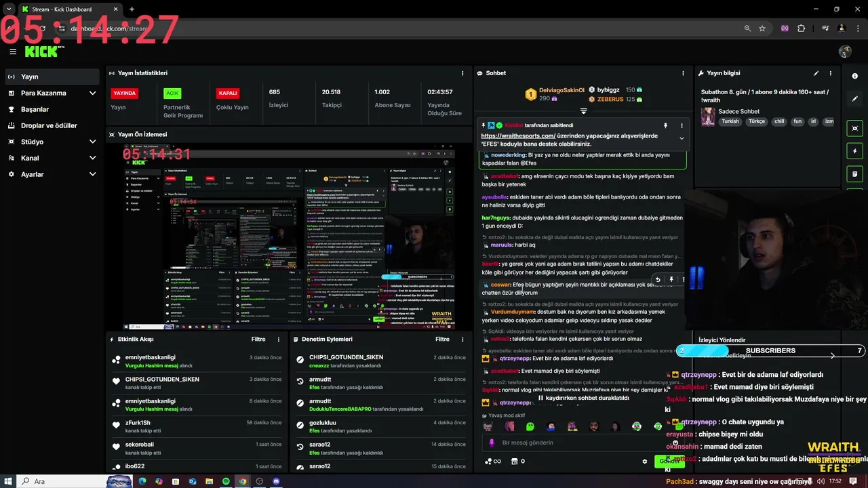Click in the Bir mesaj gönderin chat field
868x488 pixels.
583,443
